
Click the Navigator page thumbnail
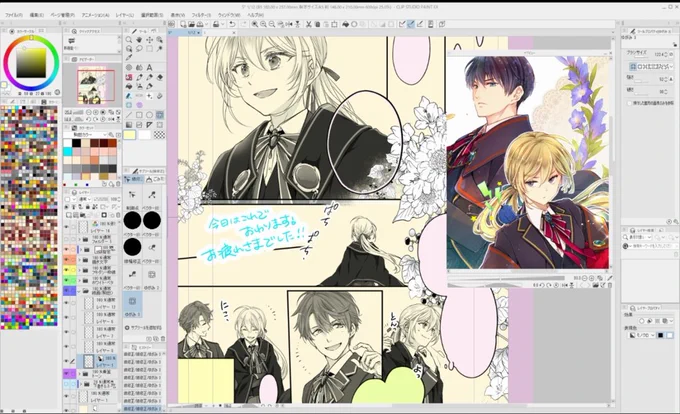92,87
